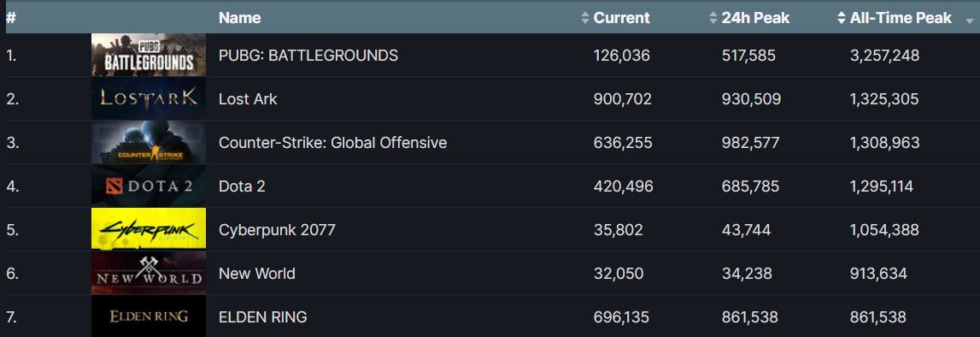Open the Cyberpunk 2077 name link

pos(277,230)
